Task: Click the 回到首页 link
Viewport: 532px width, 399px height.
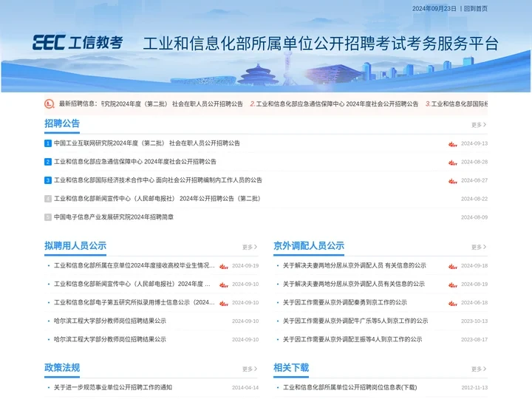Action: [475, 9]
